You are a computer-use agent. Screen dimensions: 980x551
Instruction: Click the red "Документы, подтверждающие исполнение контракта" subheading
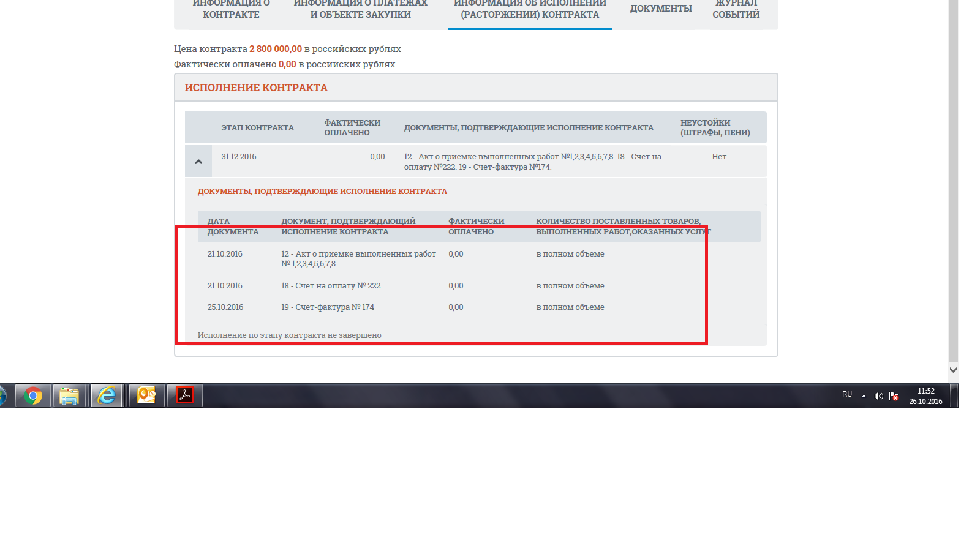click(322, 192)
